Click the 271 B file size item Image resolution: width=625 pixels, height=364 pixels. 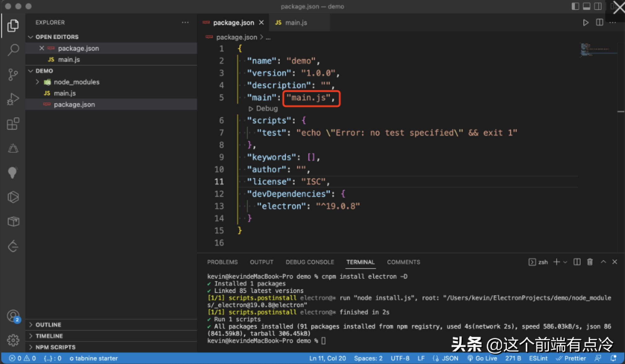(513, 358)
